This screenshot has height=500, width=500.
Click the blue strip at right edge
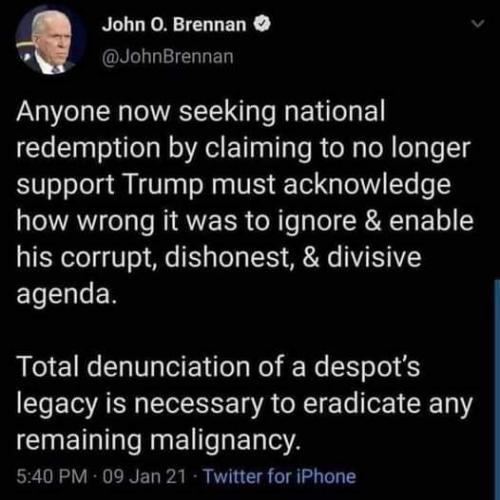click(x=497, y=390)
